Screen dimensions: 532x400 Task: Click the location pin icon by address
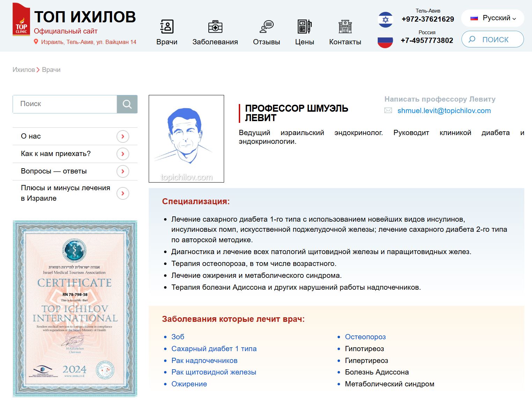pos(36,42)
